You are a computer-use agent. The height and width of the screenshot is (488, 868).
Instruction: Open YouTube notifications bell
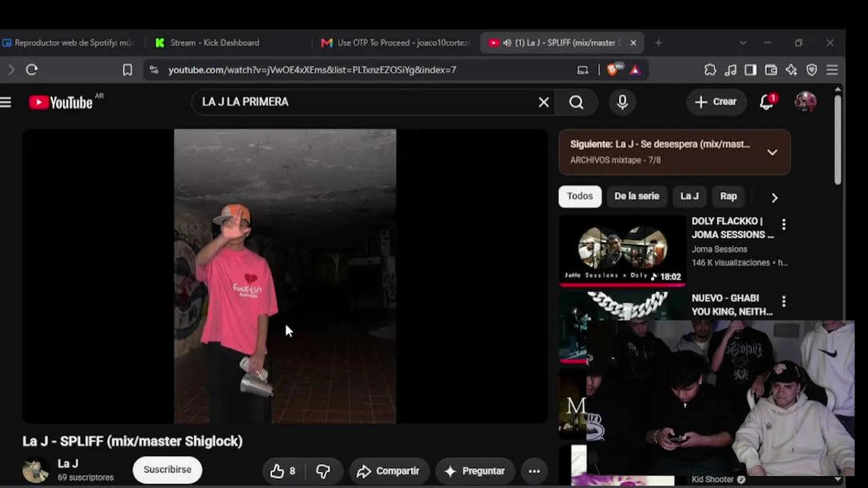click(x=767, y=102)
